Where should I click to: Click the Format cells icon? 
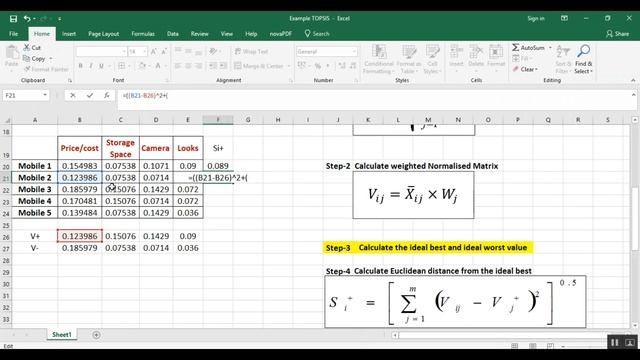496,52
